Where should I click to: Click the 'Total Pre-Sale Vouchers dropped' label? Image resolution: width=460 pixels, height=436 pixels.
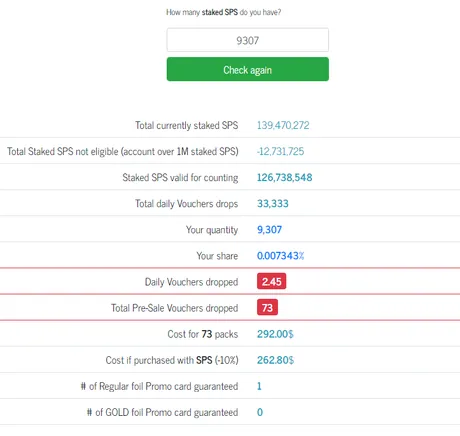[x=175, y=308]
